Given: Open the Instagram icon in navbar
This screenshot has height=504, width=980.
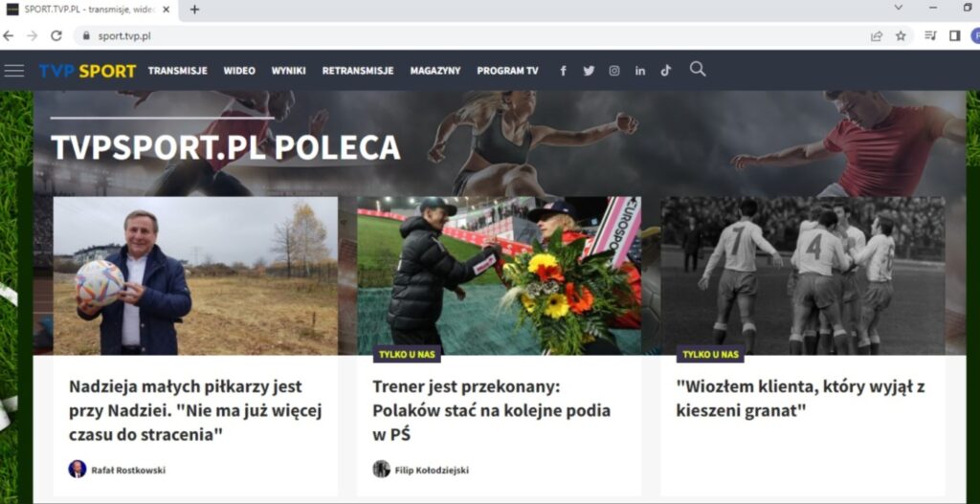Looking at the screenshot, I should pyautogui.click(x=614, y=71).
